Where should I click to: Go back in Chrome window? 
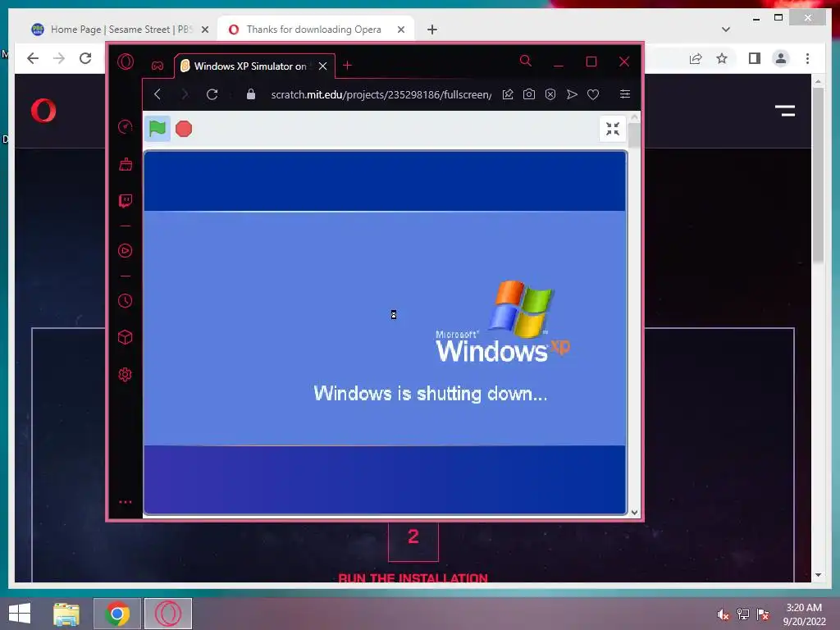coord(33,58)
